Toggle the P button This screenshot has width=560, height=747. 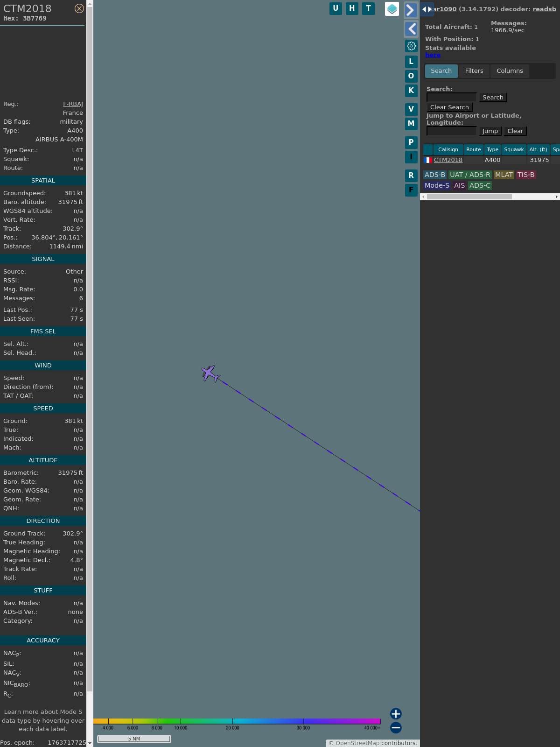click(x=411, y=142)
